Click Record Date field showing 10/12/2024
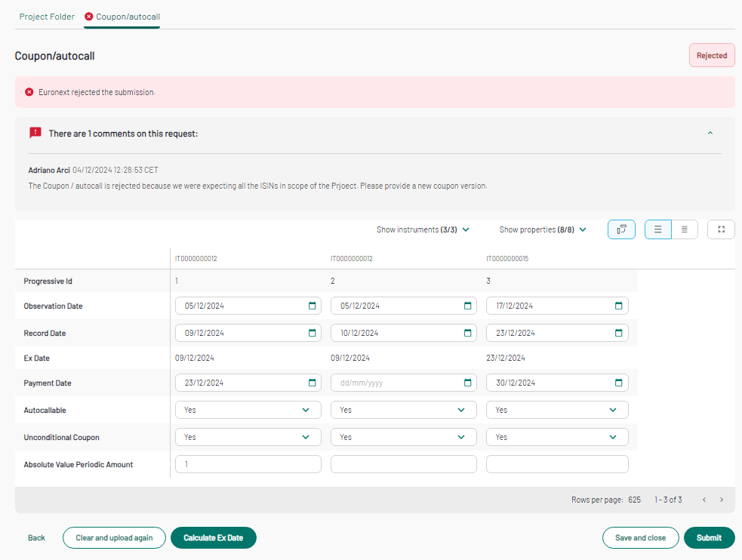This screenshot has height=560, width=742. point(404,333)
